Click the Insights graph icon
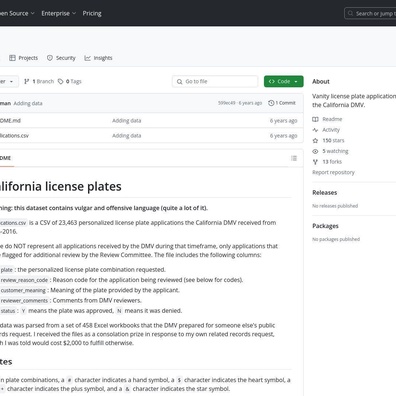The image size is (396, 396). point(87,58)
